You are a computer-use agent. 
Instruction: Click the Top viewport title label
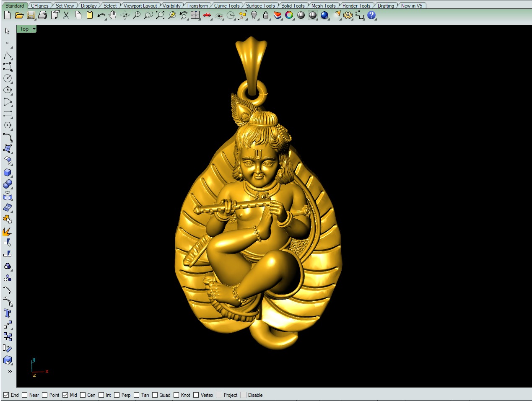point(24,29)
